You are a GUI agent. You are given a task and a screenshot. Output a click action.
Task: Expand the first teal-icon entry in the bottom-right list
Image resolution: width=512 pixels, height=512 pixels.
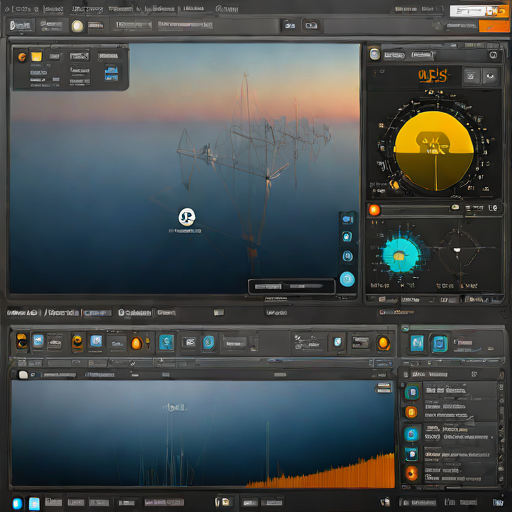pyautogui.click(x=451, y=392)
